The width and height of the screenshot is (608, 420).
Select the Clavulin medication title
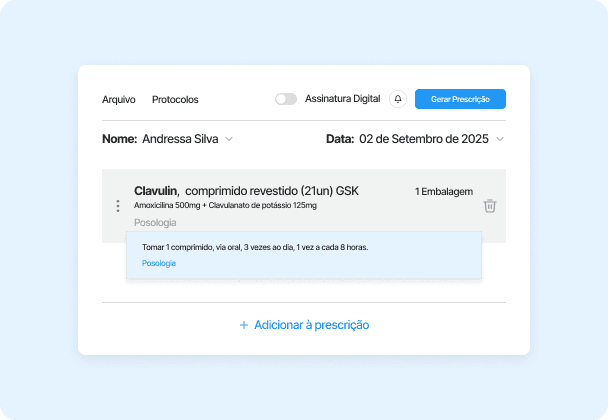click(x=158, y=191)
